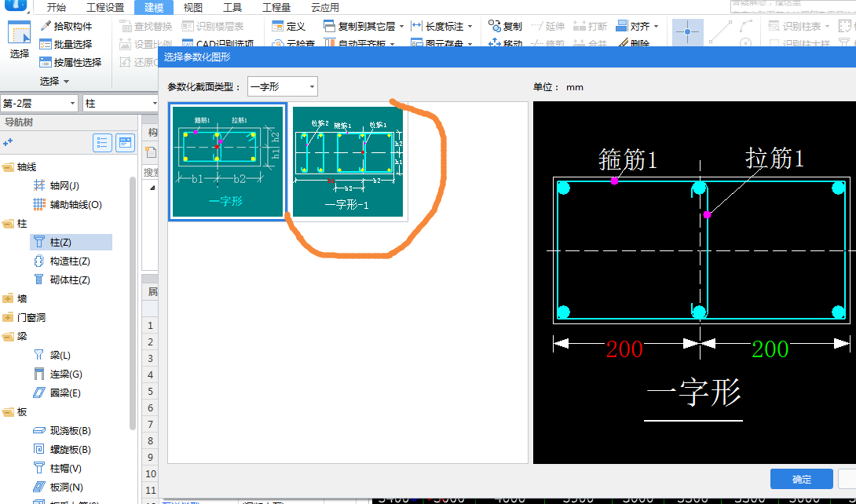Click the add item icon in navigation tree
This screenshot has width=856, height=504.
point(8,142)
